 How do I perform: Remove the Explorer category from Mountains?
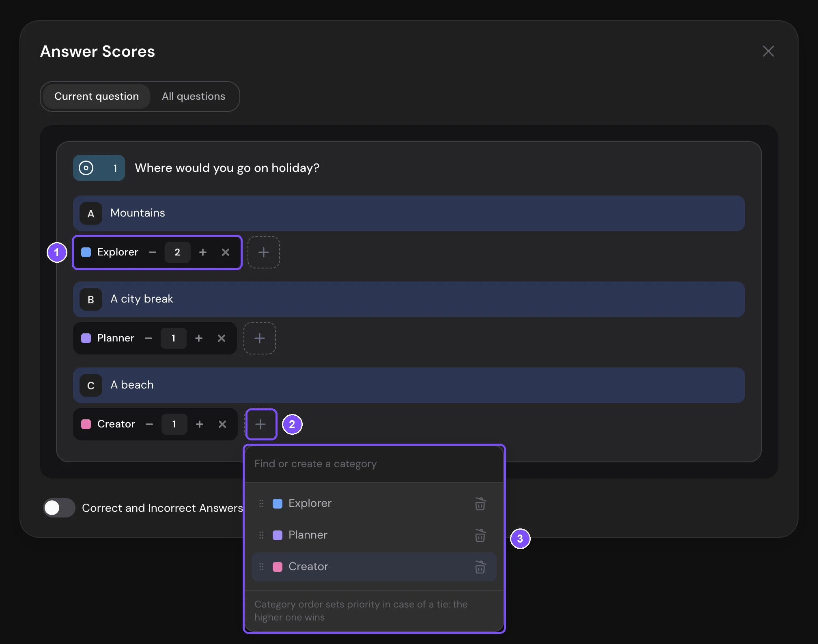click(226, 252)
